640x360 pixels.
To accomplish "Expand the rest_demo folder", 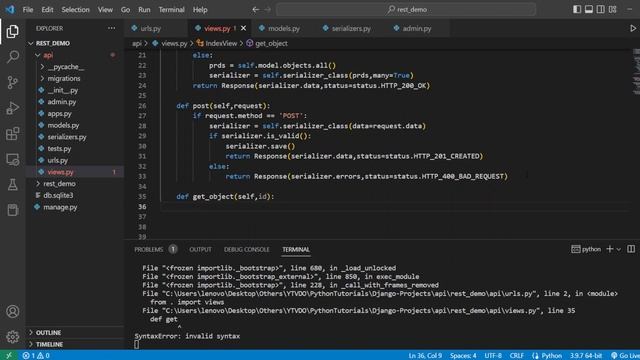I will click(75, 184).
